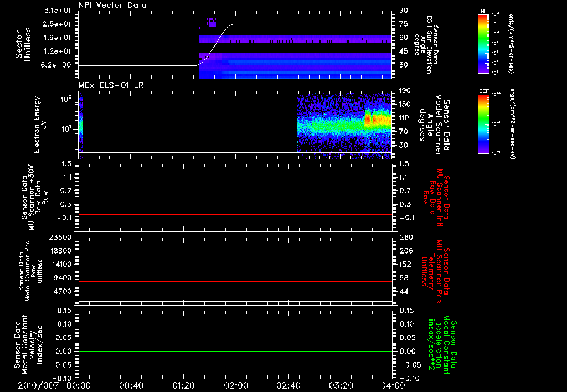
Task: Click the 2.5e+01 sector axis value
Action: (x=58, y=24)
